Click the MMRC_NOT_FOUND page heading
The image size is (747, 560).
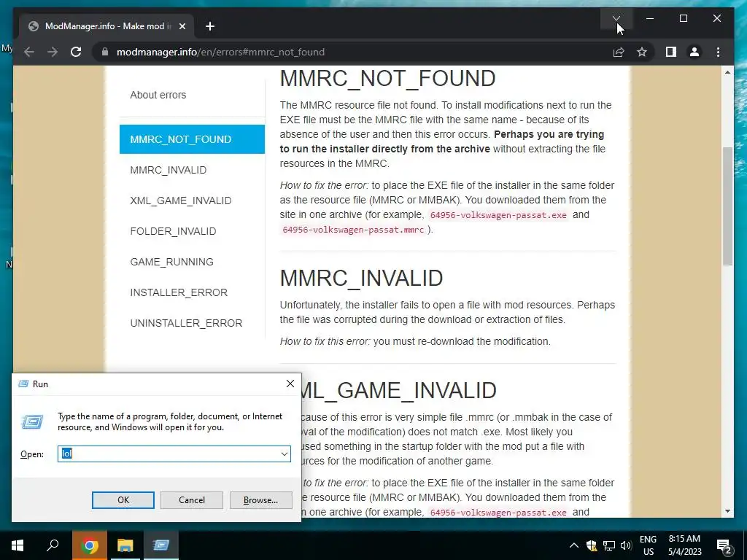coord(388,79)
